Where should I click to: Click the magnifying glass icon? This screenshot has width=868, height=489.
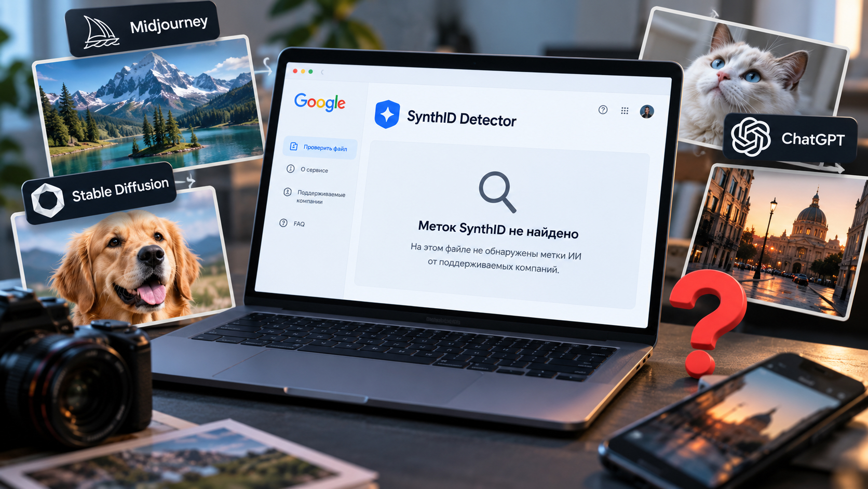(497, 192)
